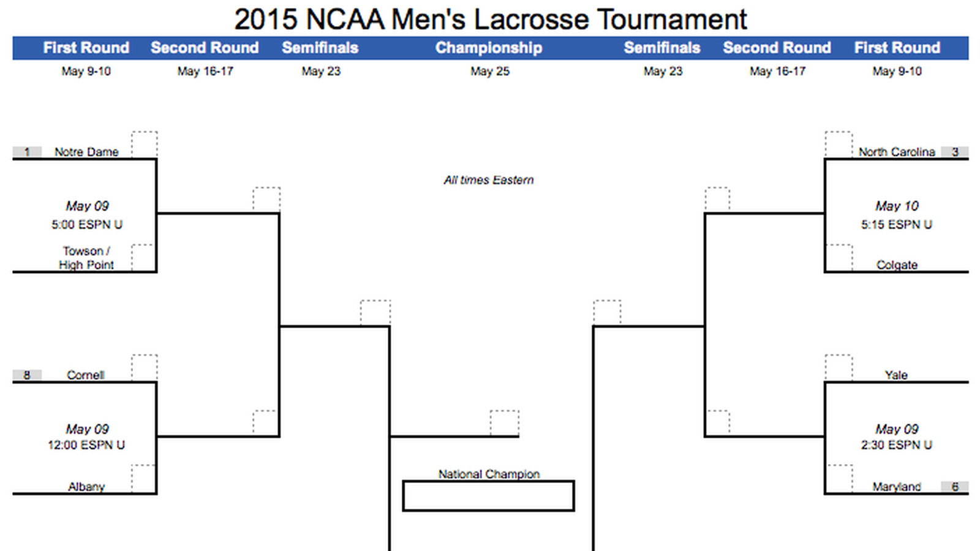Click the seed 6 badge beside Maryland
The height and width of the screenshot is (551, 980).
click(x=955, y=487)
